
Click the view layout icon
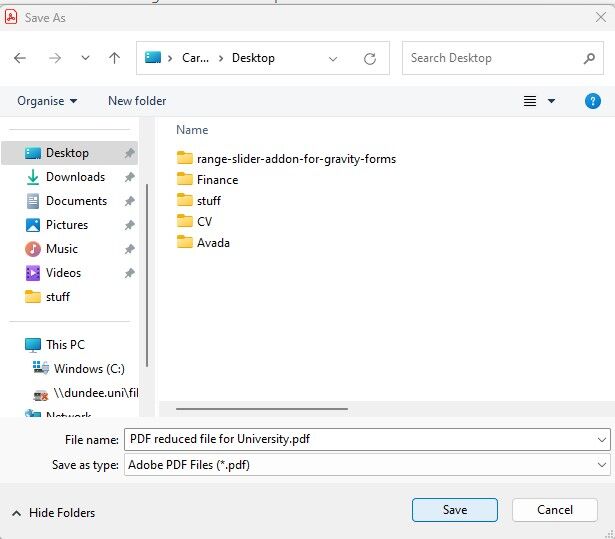530,101
